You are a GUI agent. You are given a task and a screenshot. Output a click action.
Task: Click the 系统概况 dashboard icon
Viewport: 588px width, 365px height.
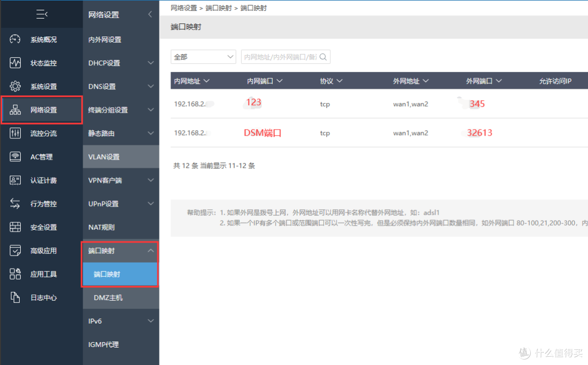pyautogui.click(x=15, y=39)
